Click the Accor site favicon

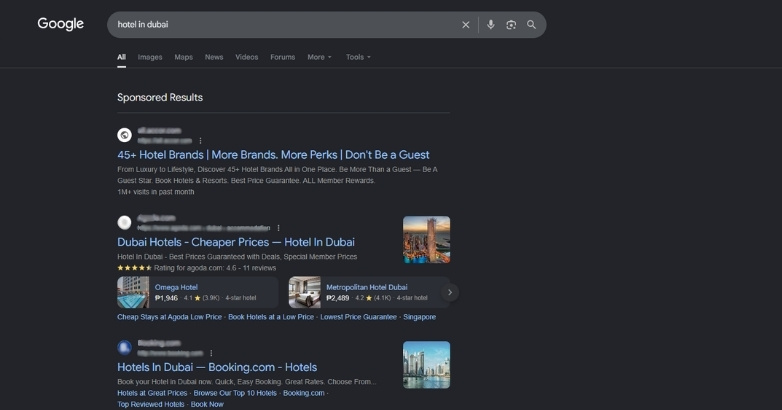[124, 135]
